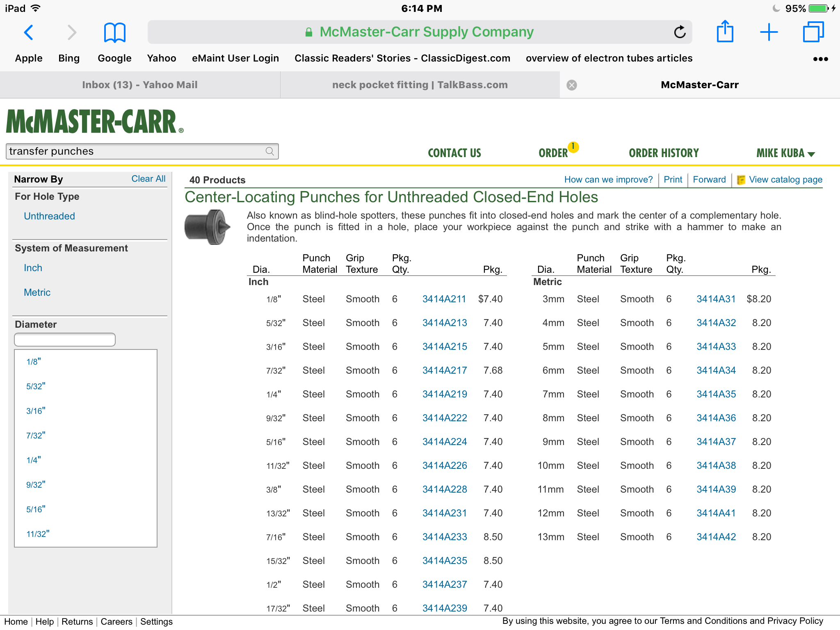The width and height of the screenshot is (840, 630).
Task: Click the transfer punches search field
Action: [x=142, y=151]
